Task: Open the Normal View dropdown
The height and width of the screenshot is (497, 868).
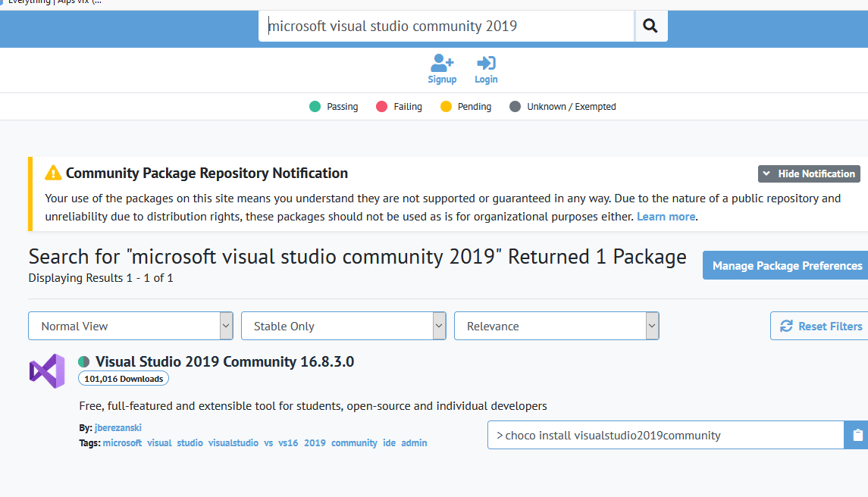Action: pos(130,326)
